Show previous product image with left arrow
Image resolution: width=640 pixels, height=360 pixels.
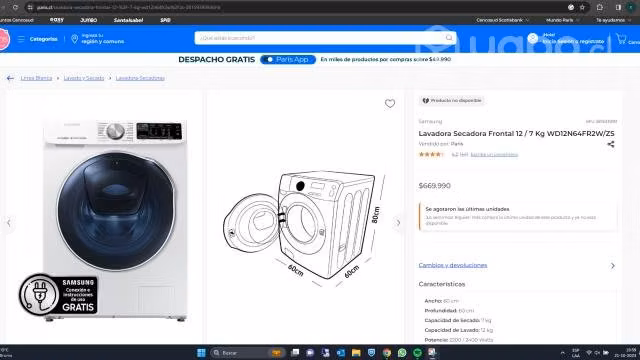(x=9, y=223)
